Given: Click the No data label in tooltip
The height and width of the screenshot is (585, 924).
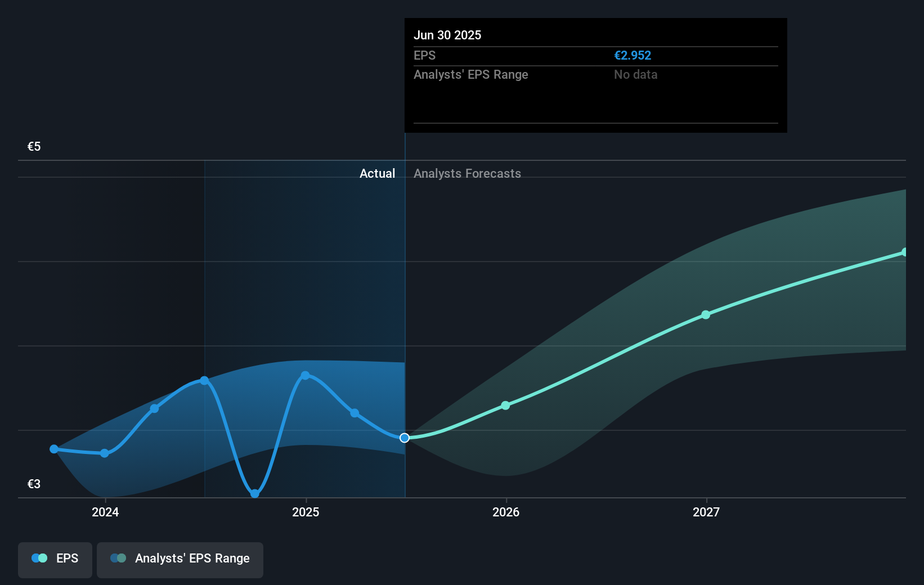Looking at the screenshot, I should tap(635, 74).
